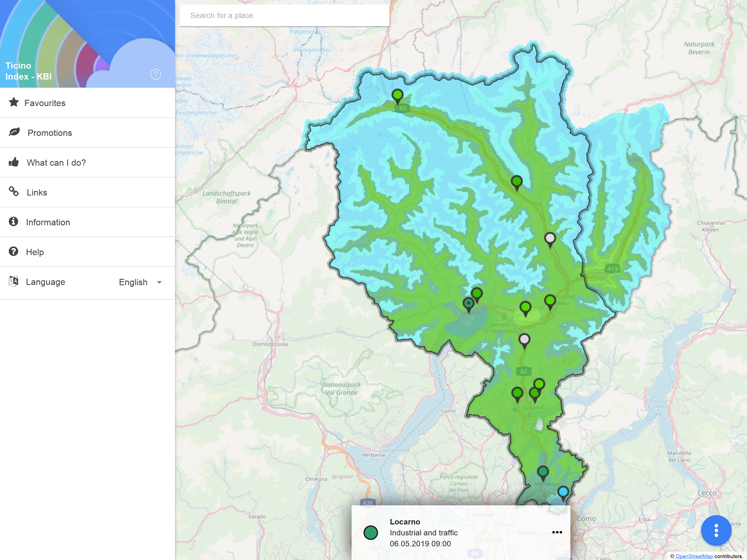Image resolution: width=747 pixels, height=560 pixels.
Task: Click the Language translate icon
Action: click(x=13, y=281)
